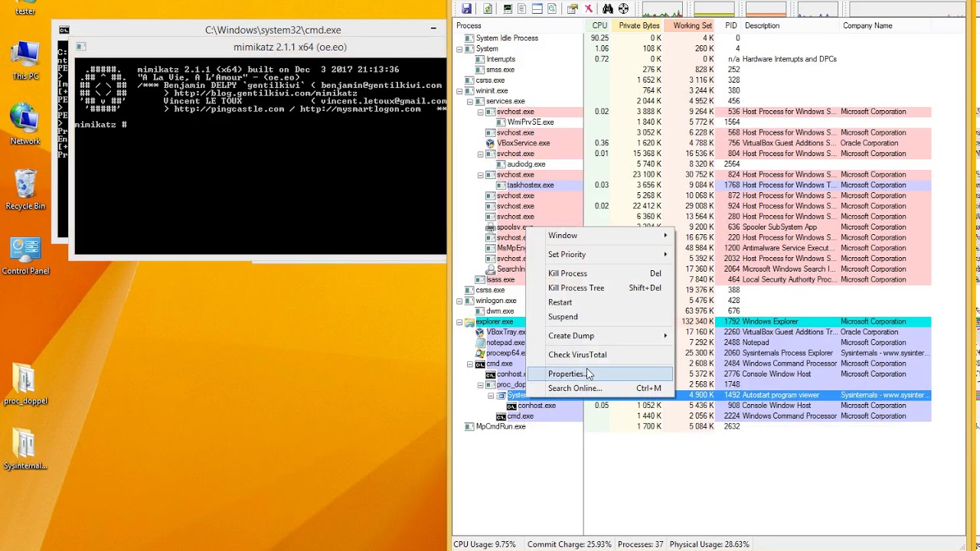Click the VBoxTray.exe process icon
Viewport: 980px width, 551px height.
(x=480, y=332)
